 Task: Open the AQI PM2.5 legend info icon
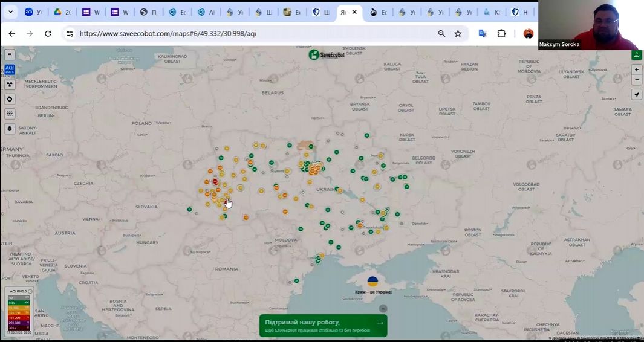[30, 291]
